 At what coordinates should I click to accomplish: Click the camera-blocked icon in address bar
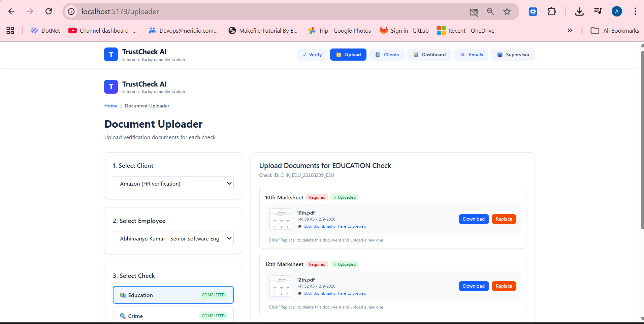point(474,12)
